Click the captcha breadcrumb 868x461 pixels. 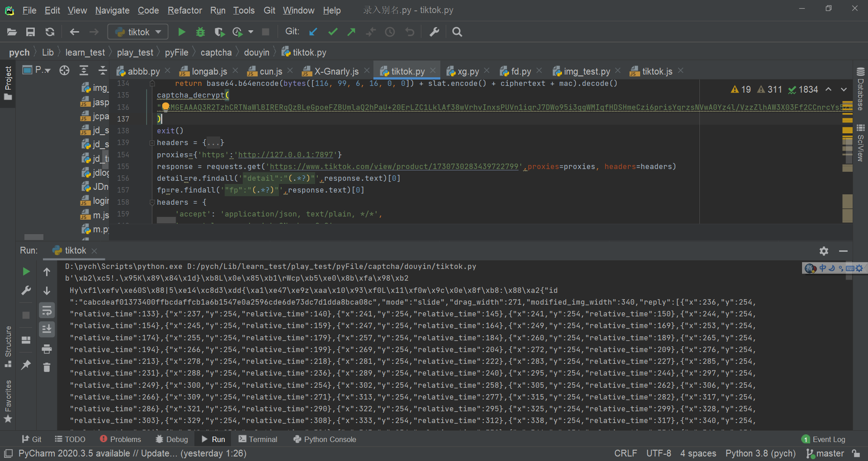coord(216,52)
